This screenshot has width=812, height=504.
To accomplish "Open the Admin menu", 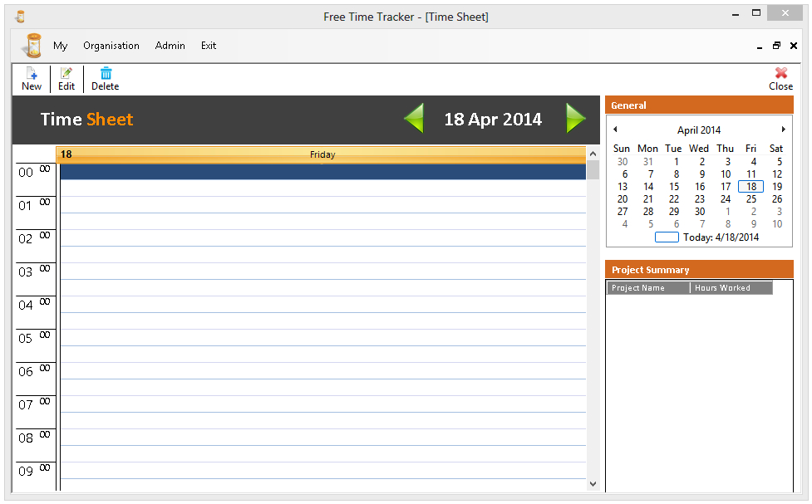I will [170, 46].
